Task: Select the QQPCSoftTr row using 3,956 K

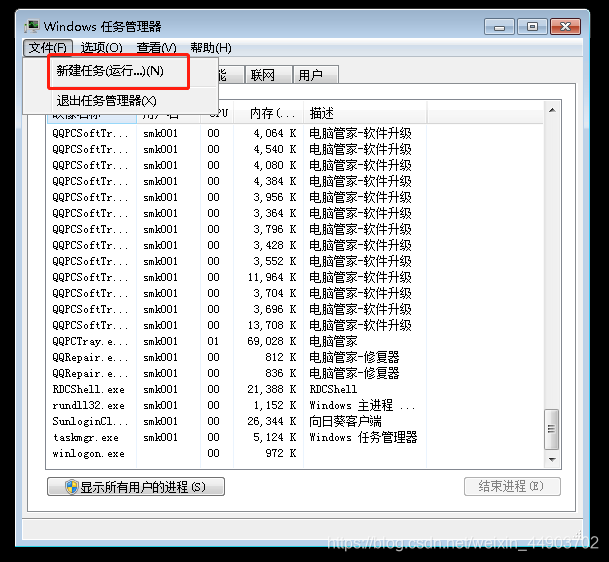Action: (236, 197)
